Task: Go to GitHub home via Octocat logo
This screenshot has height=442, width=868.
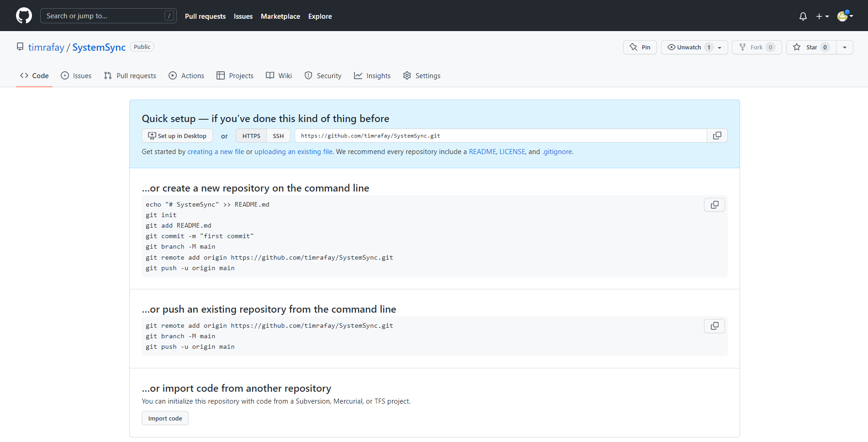Action: tap(24, 16)
